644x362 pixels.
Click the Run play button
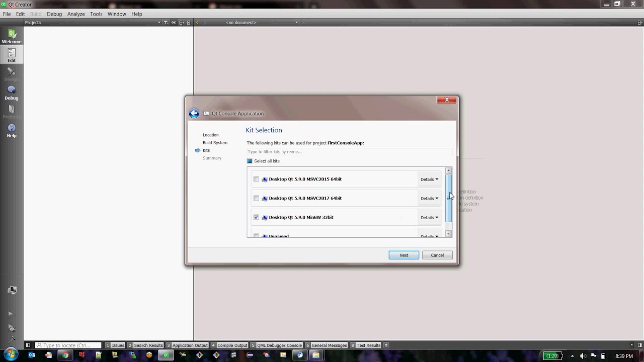click(11, 314)
